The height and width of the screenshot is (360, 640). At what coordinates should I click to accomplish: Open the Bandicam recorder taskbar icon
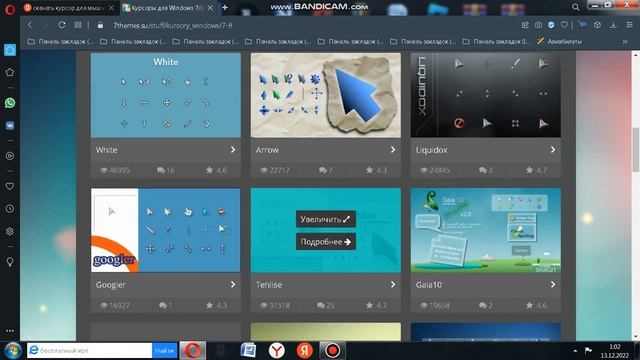[x=332, y=351]
